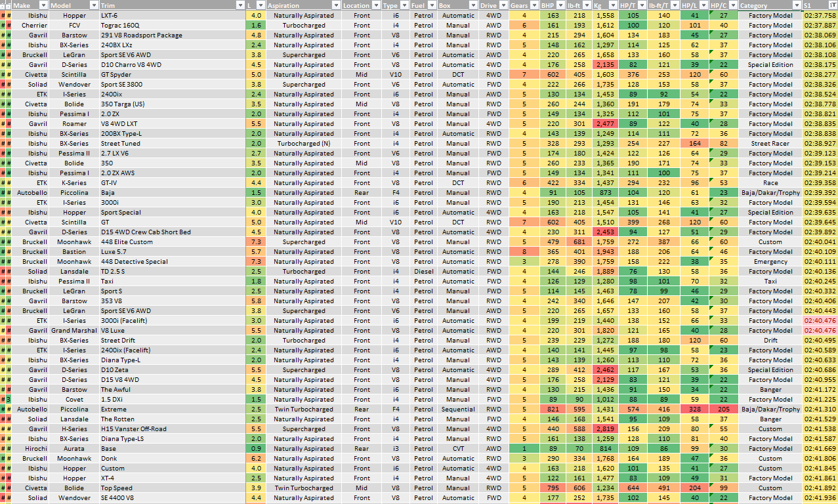Select the CVT gearbox cell

(458, 448)
